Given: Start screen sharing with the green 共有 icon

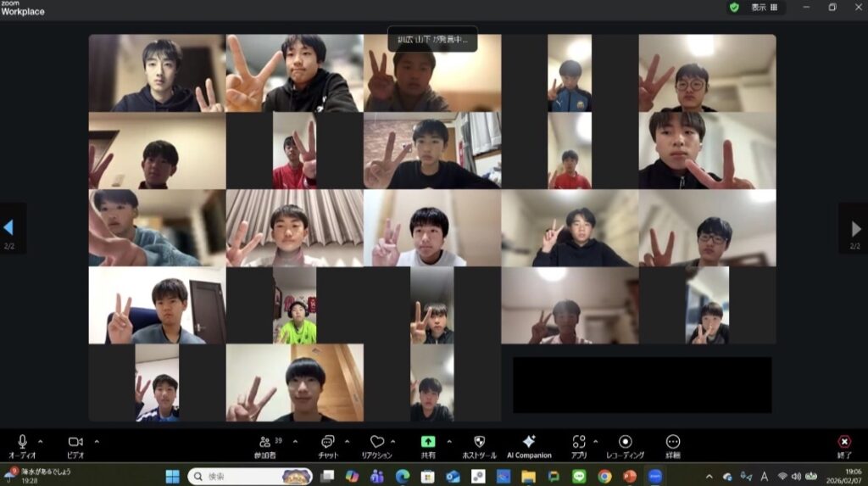Looking at the screenshot, I should (x=428, y=443).
